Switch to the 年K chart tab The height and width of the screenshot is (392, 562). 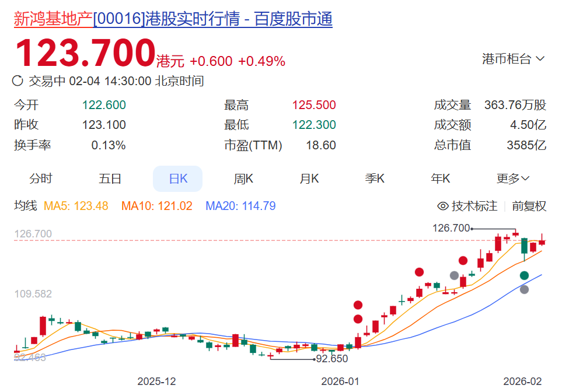(441, 178)
